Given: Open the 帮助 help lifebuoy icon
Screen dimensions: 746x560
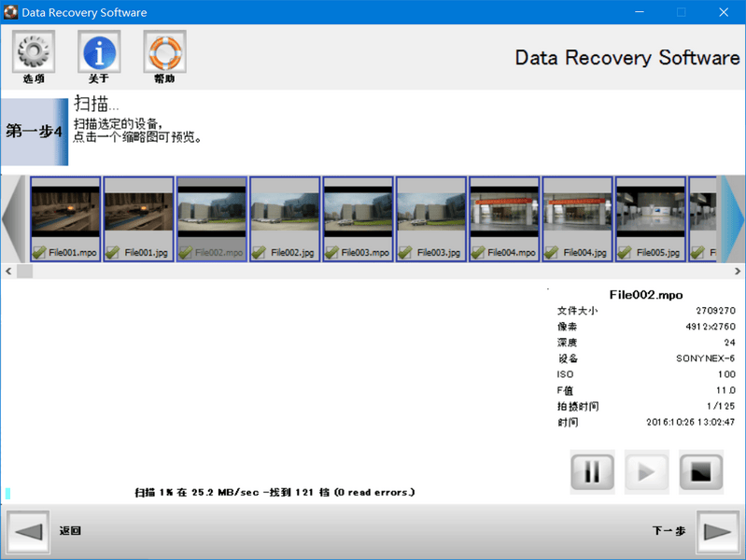Looking at the screenshot, I should [x=164, y=51].
